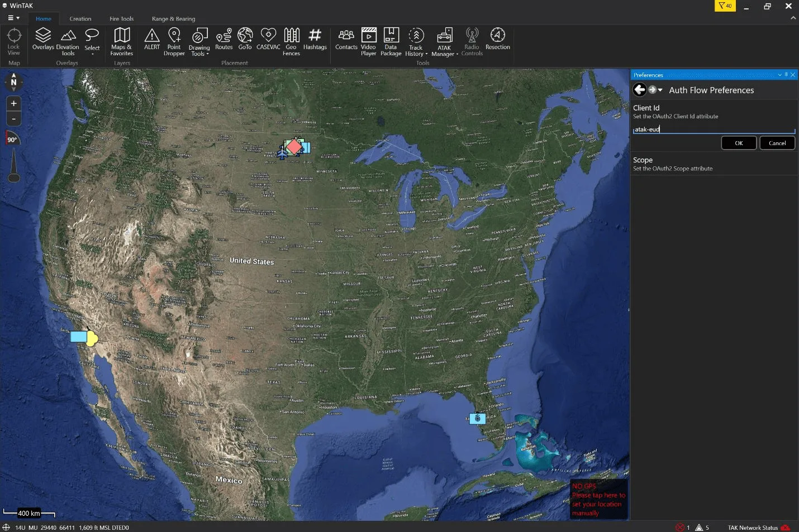Select the Home ribbon tab

[44, 18]
